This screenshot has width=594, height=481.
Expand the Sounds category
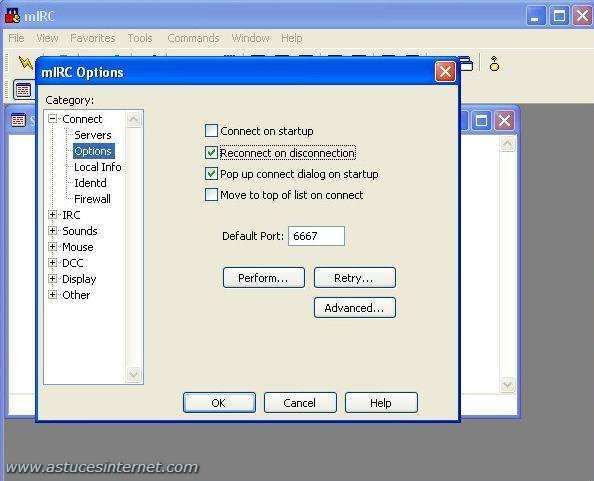(x=53, y=231)
